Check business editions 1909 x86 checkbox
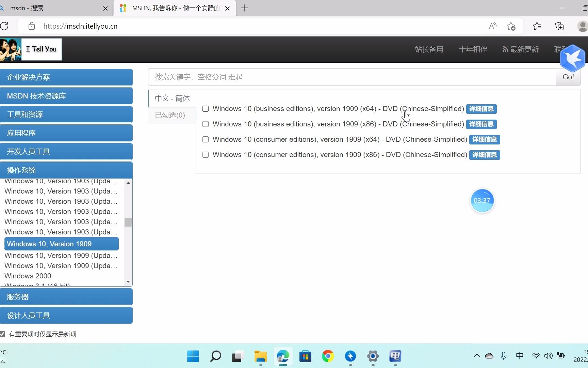588x368 pixels. pos(206,124)
